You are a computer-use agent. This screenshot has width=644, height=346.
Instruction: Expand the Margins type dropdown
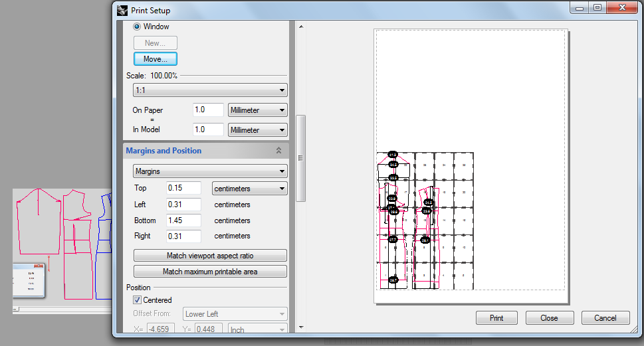[x=210, y=171]
